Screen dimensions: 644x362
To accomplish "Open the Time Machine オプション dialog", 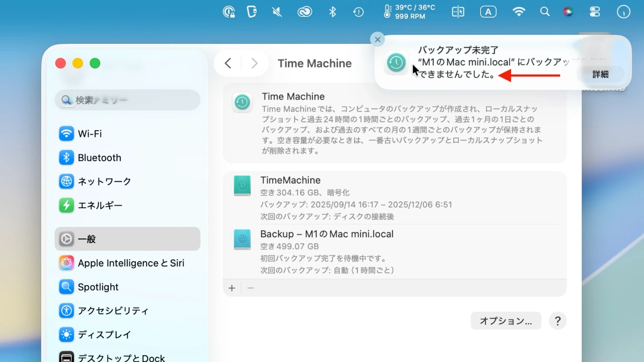I will point(506,321).
